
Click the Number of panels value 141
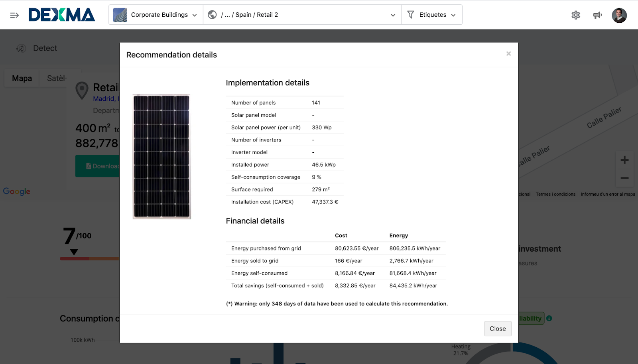tap(316, 102)
